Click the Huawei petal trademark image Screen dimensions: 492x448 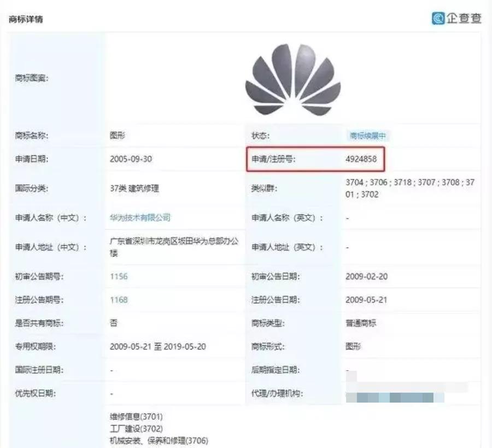pos(293,79)
